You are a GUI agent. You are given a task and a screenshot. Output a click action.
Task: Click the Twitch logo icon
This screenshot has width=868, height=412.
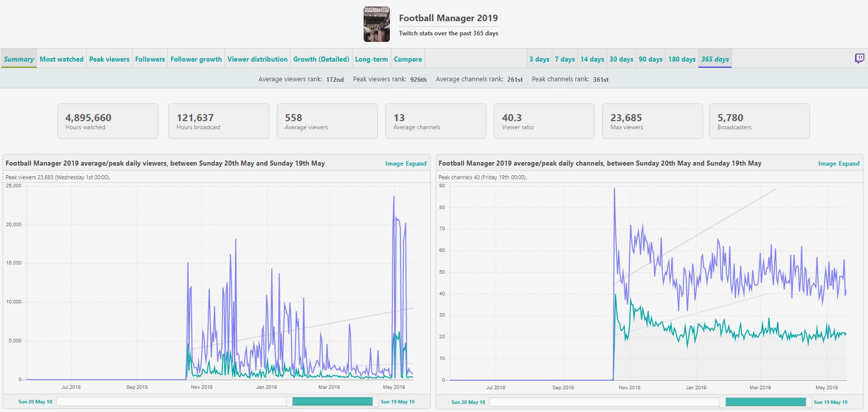pos(859,59)
